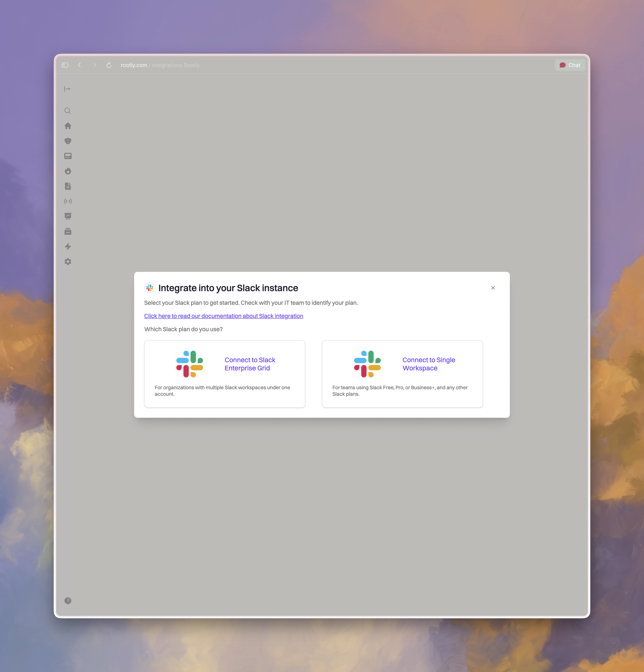Close the Slack integration dialog
The width and height of the screenshot is (644, 672).
493,288
